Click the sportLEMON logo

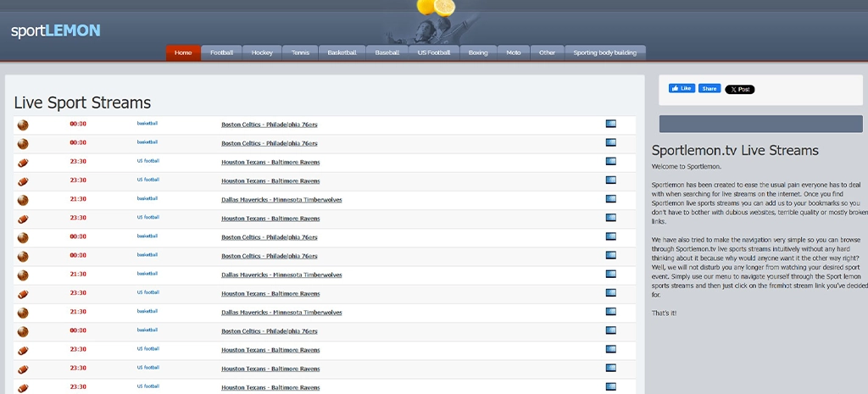56,31
